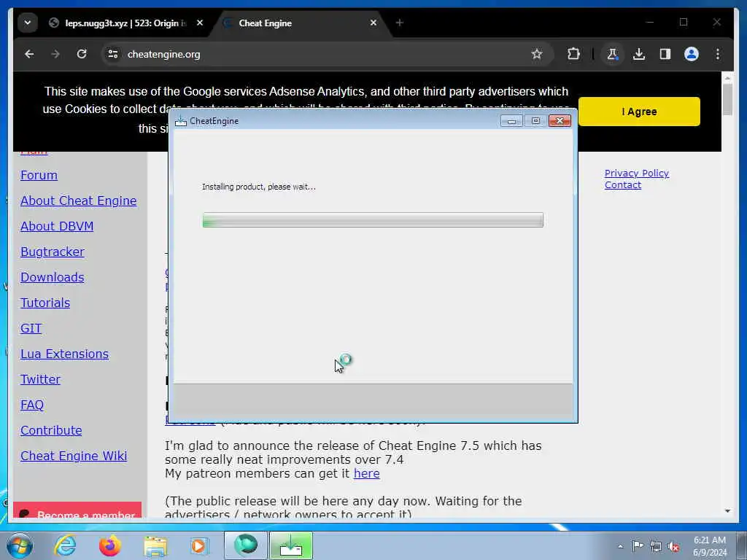Viewport: 747px width, 560px height.
Task: Close the Cheat Engine tab
Action: 373,23
